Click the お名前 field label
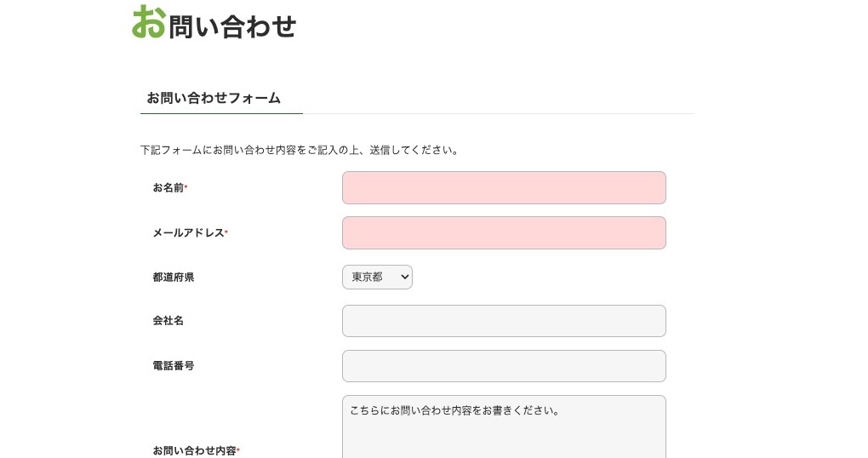Viewport: 868px width, 458px height. tap(168, 188)
